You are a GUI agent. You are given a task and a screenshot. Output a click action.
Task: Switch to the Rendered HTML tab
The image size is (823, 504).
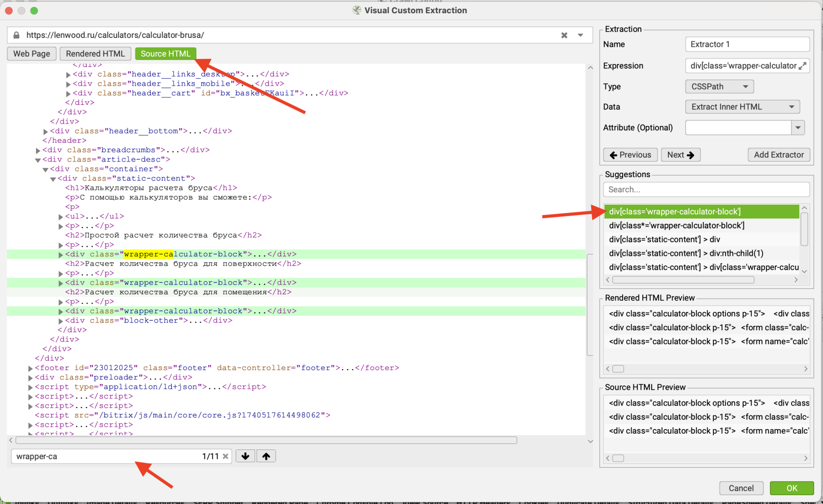pyautogui.click(x=95, y=54)
